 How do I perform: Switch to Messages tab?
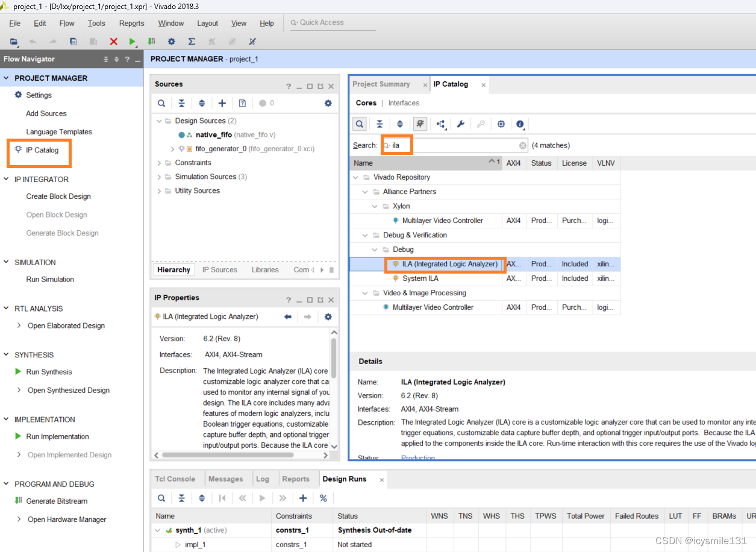226,479
